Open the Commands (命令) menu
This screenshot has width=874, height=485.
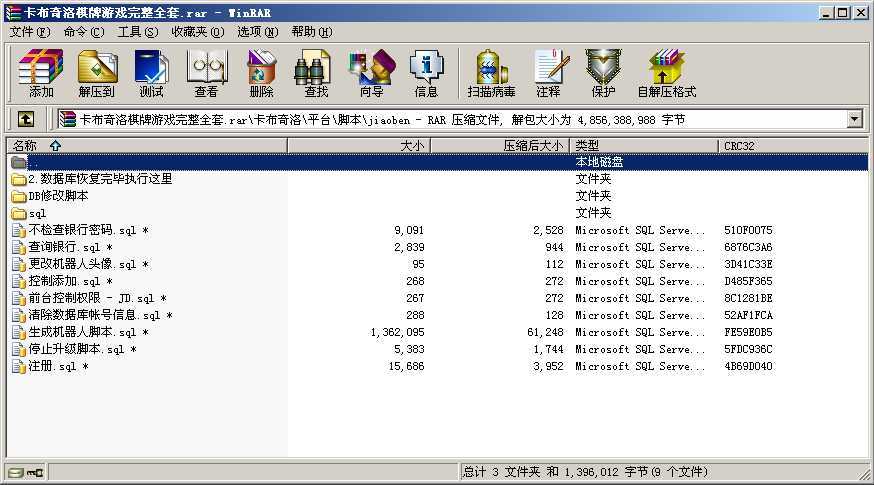click(84, 32)
